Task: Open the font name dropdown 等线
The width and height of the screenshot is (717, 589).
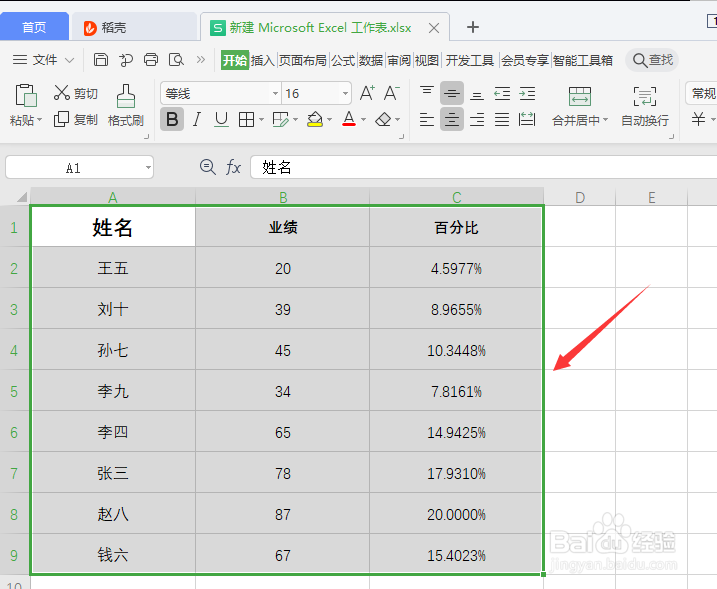Action: pyautogui.click(x=275, y=93)
